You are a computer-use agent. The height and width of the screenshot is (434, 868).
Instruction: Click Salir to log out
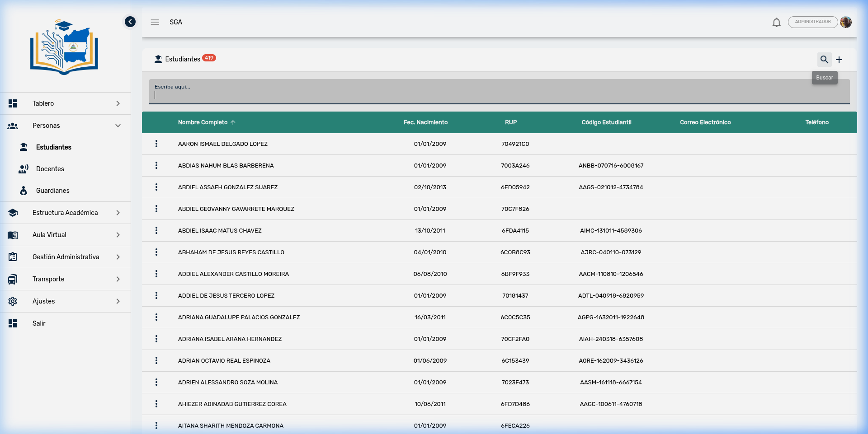(x=39, y=323)
